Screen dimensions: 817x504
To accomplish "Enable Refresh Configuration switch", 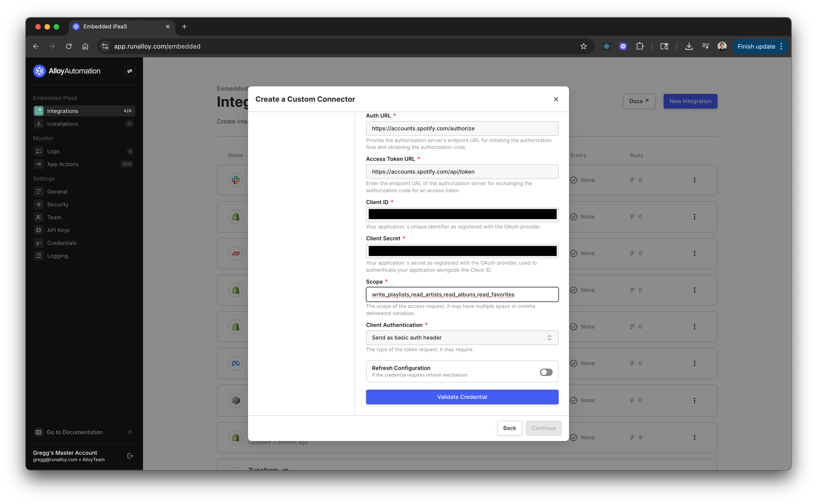I will coord(546,372).
